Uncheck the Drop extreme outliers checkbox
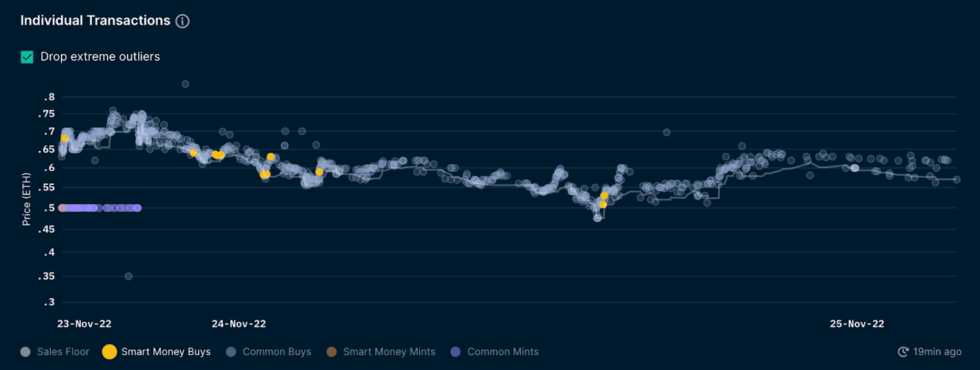This screenshot has height=370, width=980. pos(27,57)
